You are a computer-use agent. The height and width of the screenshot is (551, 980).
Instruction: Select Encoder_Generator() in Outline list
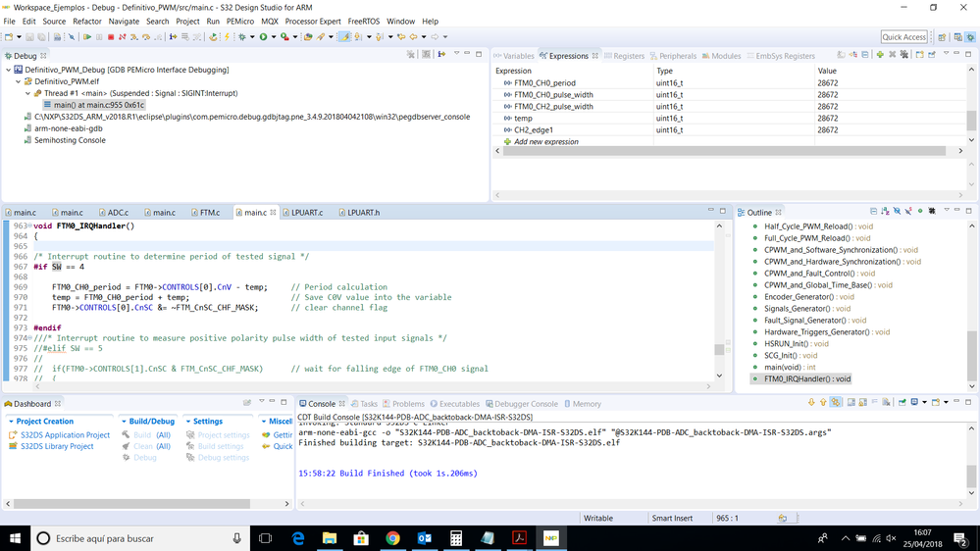pos(808,297)
